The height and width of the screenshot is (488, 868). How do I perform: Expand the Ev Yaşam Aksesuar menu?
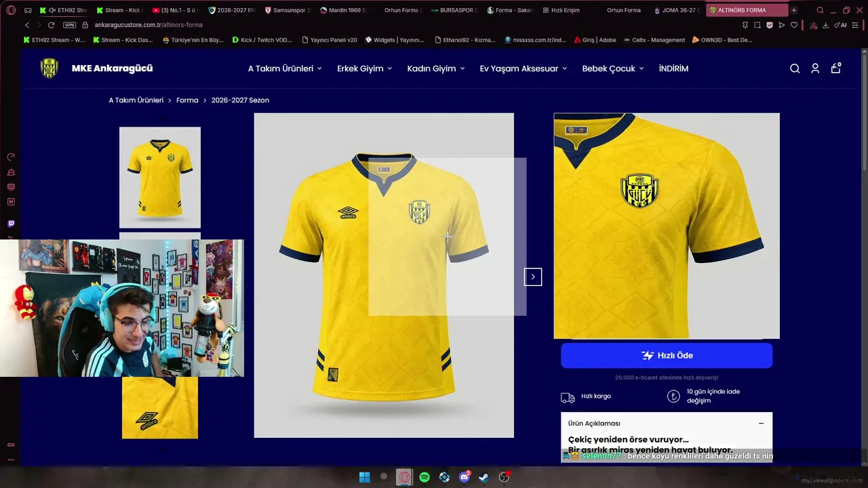coord(524,68)
